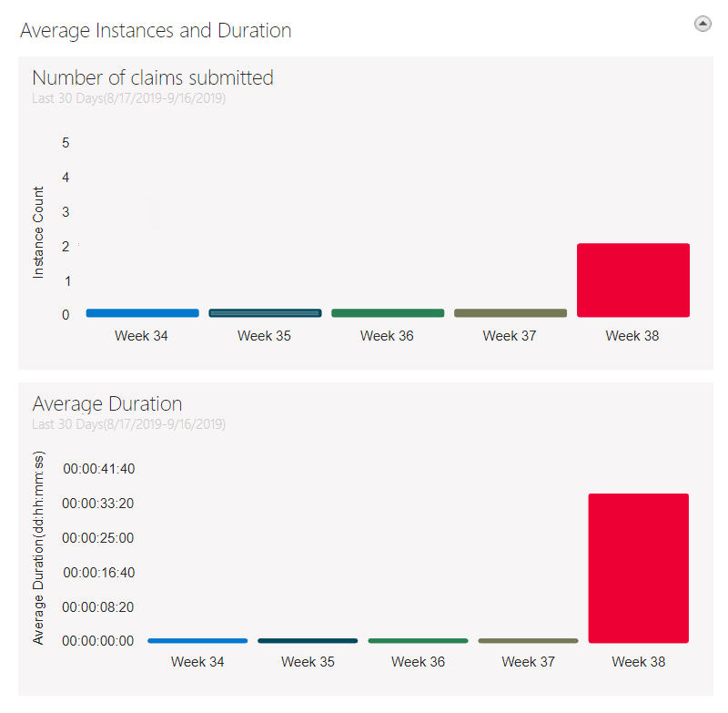Screen dimensions: 728x713
Task: Click the Week 37 label under claims chart
Action: click(x=510, y=335)
